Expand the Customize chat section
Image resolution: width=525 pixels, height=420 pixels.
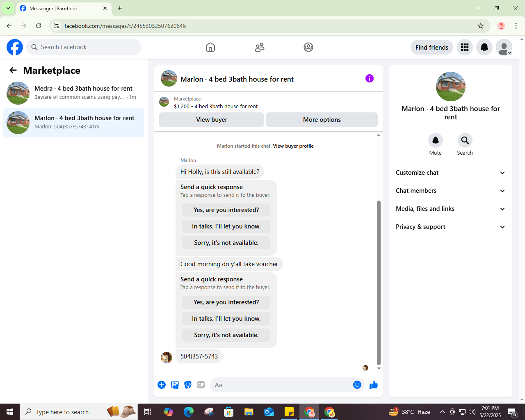(x=451, y=173)
